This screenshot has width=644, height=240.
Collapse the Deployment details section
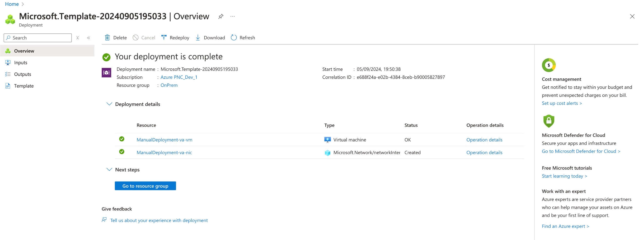109,104
